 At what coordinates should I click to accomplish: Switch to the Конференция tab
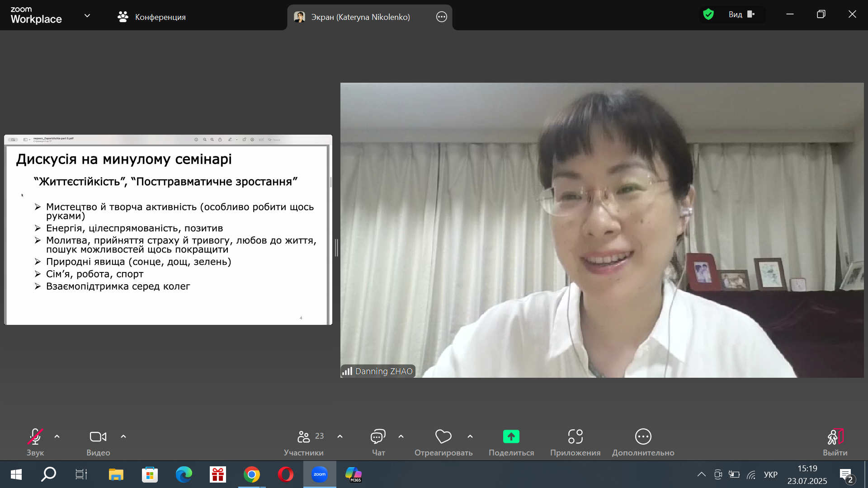pyautogui.click(x=151, y=17)
